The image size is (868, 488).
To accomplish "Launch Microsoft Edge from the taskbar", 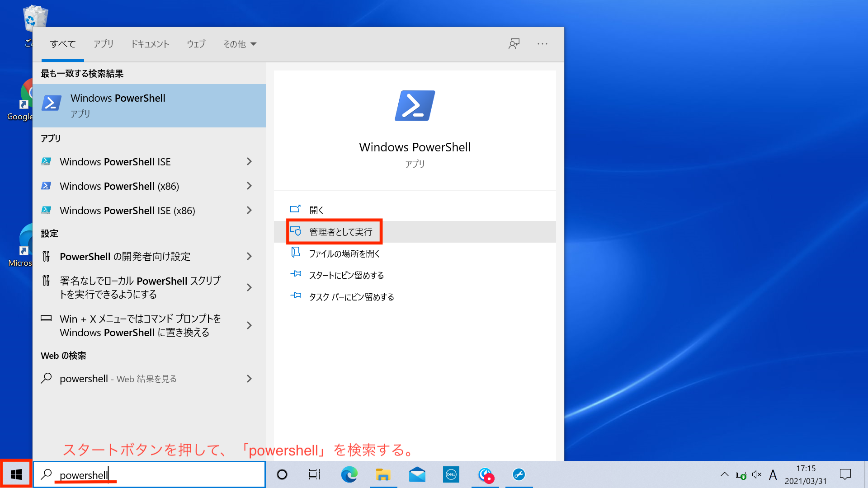I will pyautogui.click(x=349, y=474).
